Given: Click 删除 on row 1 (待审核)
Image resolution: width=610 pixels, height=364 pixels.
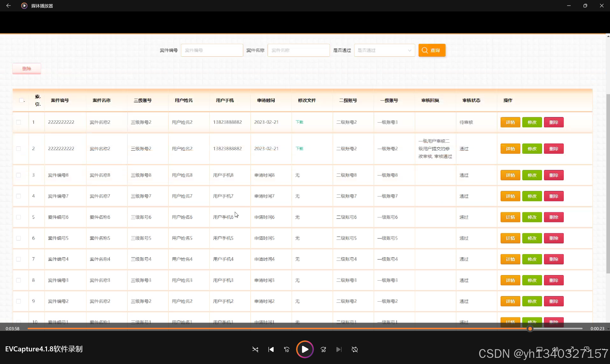Looking at the screenshot, I should (554, 122).
